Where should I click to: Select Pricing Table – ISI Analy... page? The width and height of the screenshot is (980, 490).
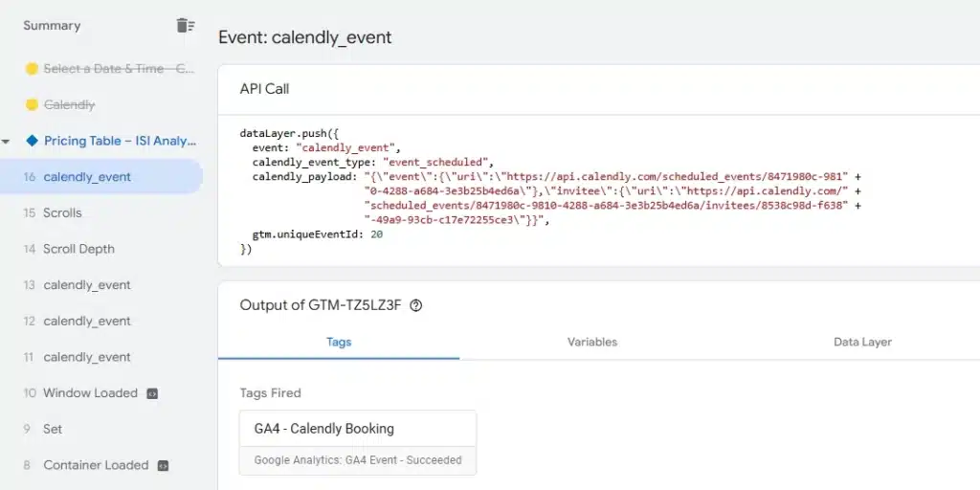tap(120, 142)
